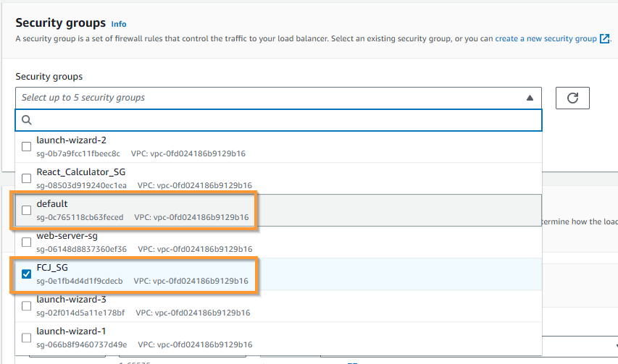Choose the web-server-sg list entry

(x=279, y=242)
